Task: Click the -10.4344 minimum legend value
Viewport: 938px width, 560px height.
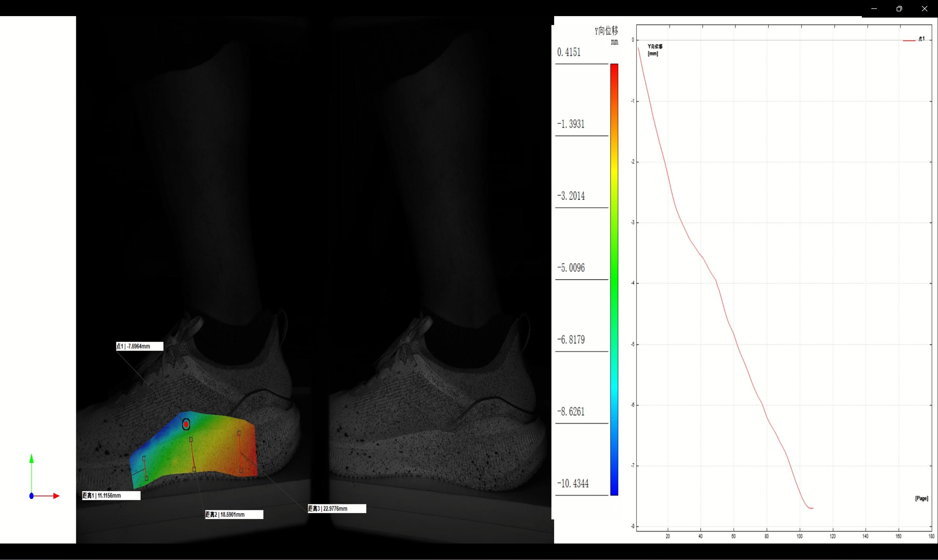Action: (573, 483)
